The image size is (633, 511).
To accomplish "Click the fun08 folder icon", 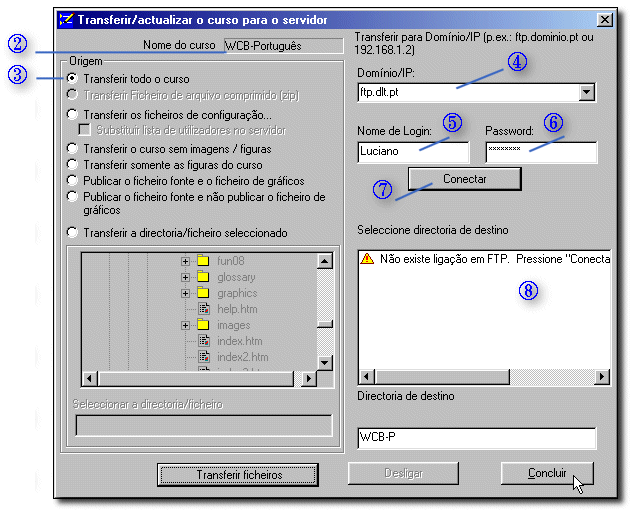I will [203, 261].
